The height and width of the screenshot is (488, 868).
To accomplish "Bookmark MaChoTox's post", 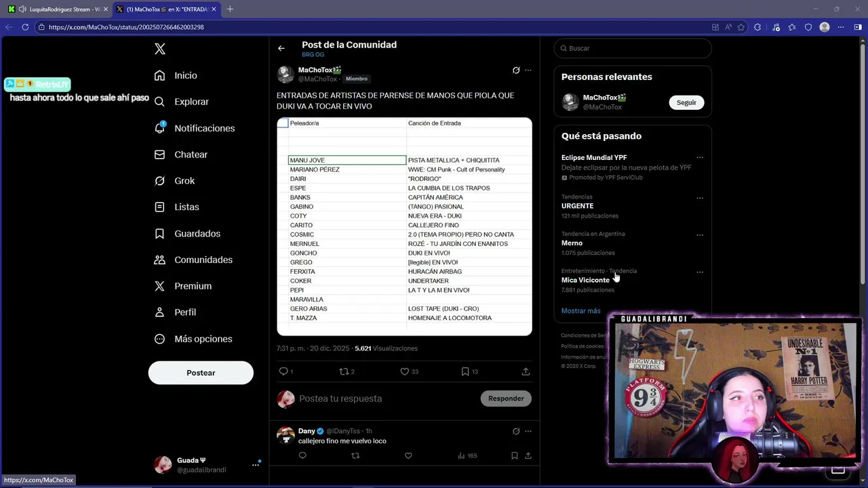I will point(465,371).
